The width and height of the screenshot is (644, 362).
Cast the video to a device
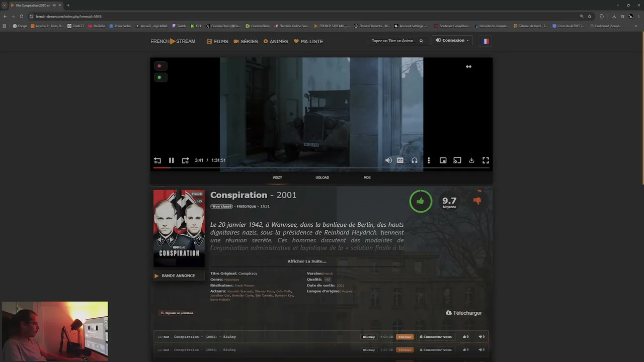coord(457,160)
